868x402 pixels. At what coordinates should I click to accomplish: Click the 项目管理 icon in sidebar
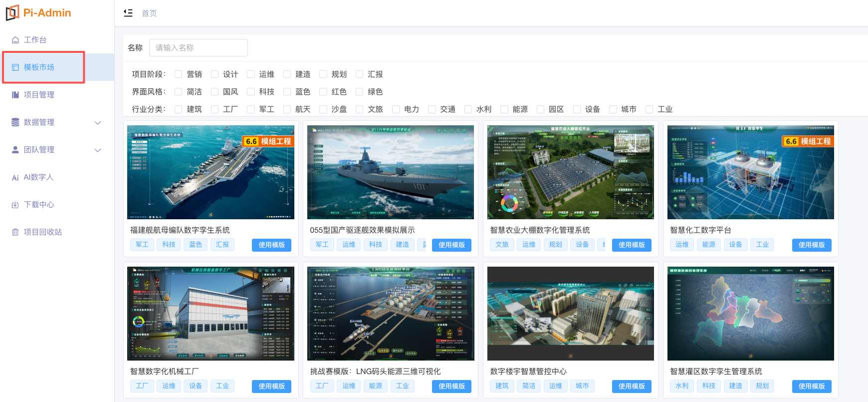[15, 95]
